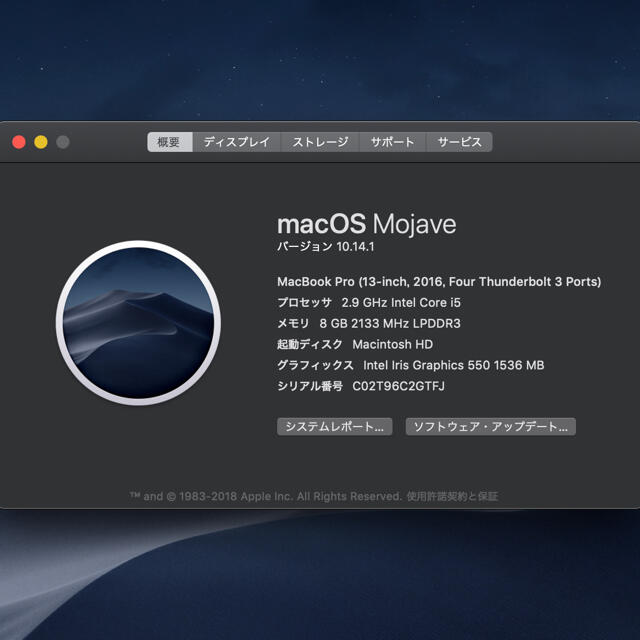Click the シリアル番号 label
This screenshot has width=640, height=640.
click(310, 386)
